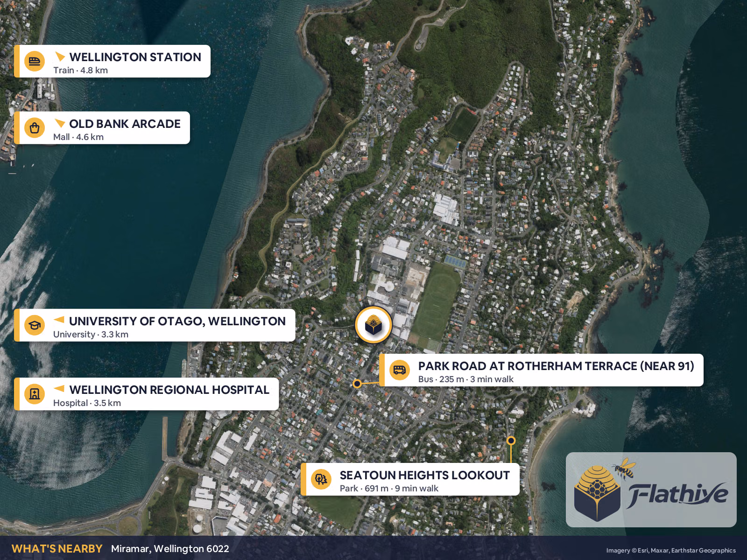
Task: Click the central beehive property marker on map
Action: pos(373,325)
